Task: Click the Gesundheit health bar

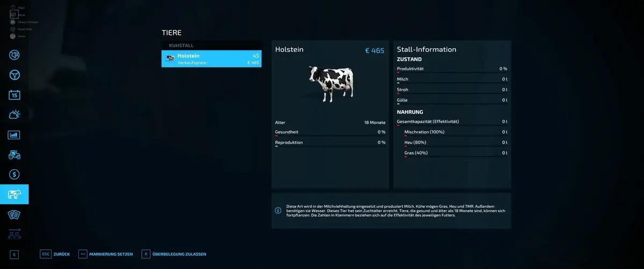Action: pos(330,136)
